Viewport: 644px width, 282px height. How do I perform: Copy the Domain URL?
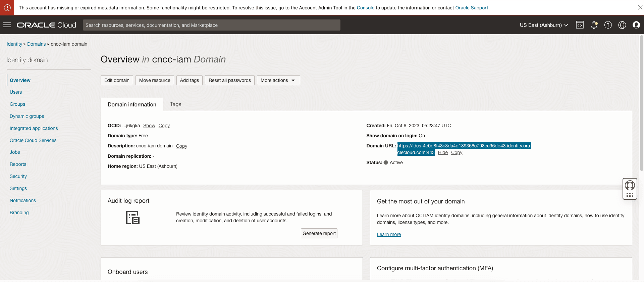457,152
